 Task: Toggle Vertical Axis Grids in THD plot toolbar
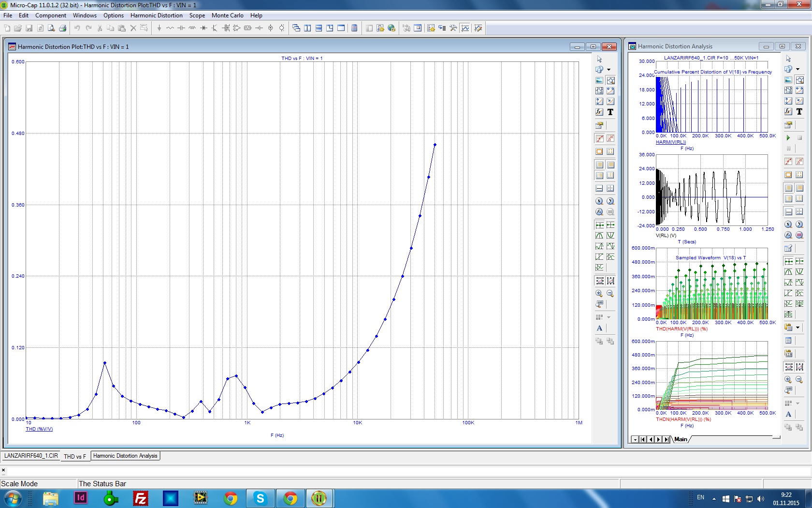tap(610, 165)
